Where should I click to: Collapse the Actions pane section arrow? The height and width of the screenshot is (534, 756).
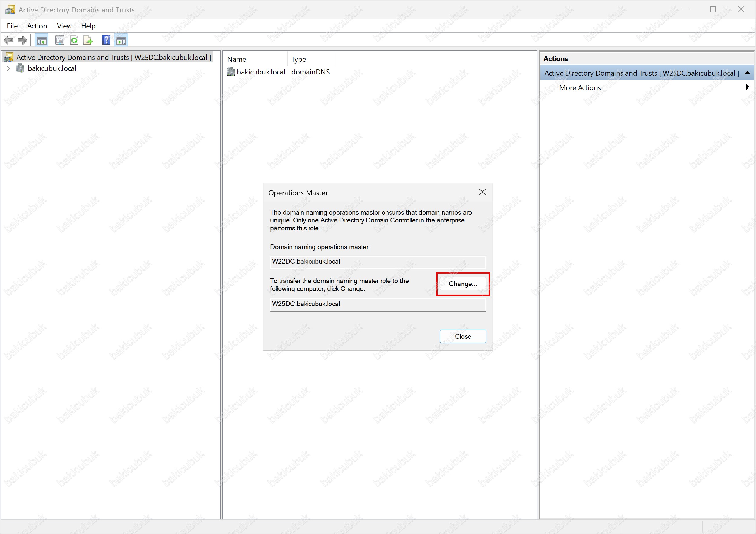[747, 73]
